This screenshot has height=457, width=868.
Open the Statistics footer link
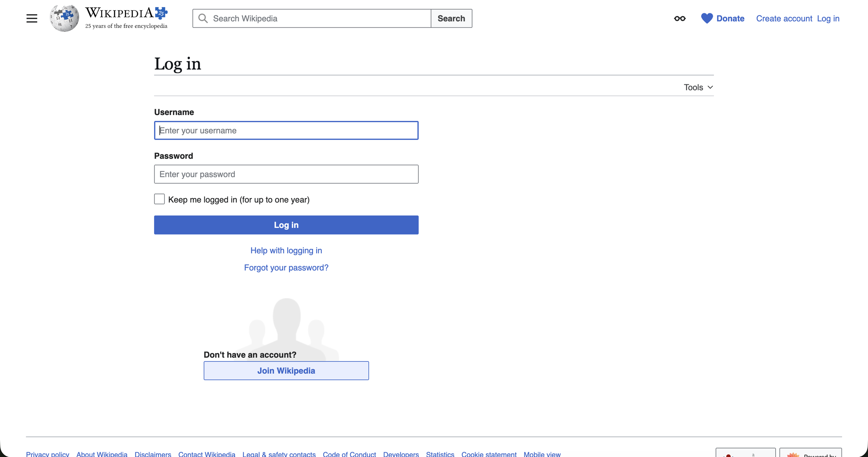coord(440,454)
